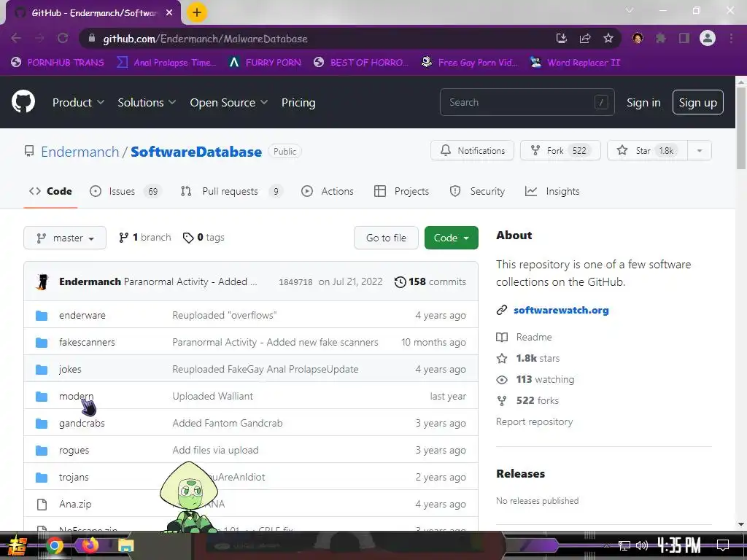Screen dimensions: 747x560
Task: Click the install app icon in address bar
Action: 562,38
